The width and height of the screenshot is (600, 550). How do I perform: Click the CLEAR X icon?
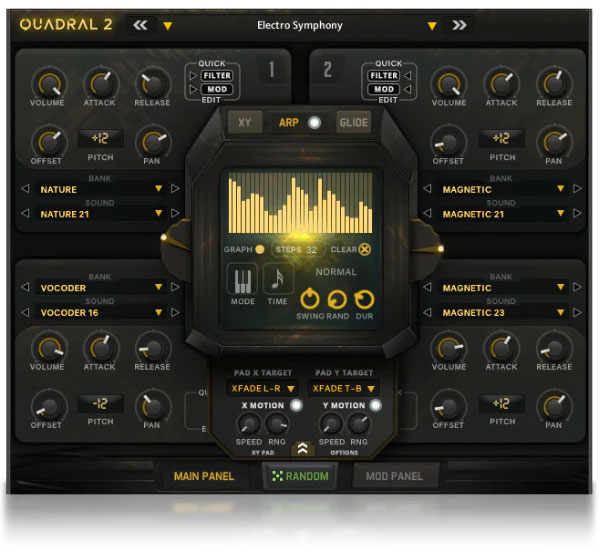coord(364,250)
